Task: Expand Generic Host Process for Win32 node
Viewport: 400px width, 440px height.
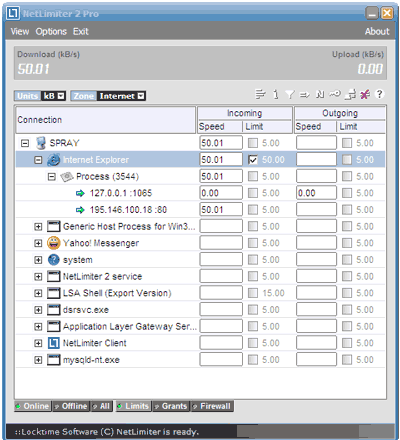Action: 38,227
